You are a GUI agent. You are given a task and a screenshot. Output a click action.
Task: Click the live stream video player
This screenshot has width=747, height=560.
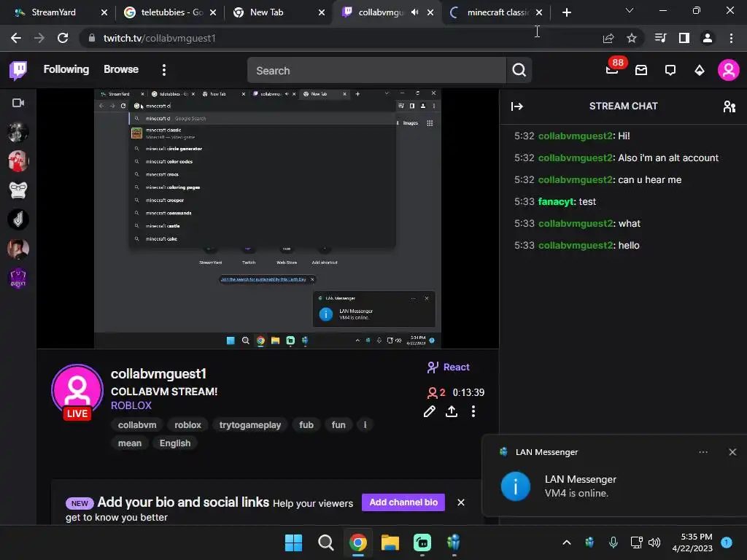(x=268, y=219)
